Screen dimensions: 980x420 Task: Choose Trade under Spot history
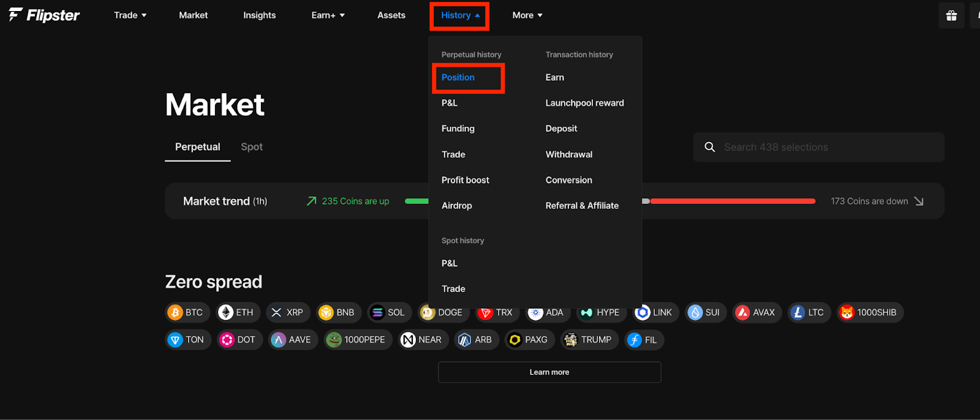click(x=453, y=289)
